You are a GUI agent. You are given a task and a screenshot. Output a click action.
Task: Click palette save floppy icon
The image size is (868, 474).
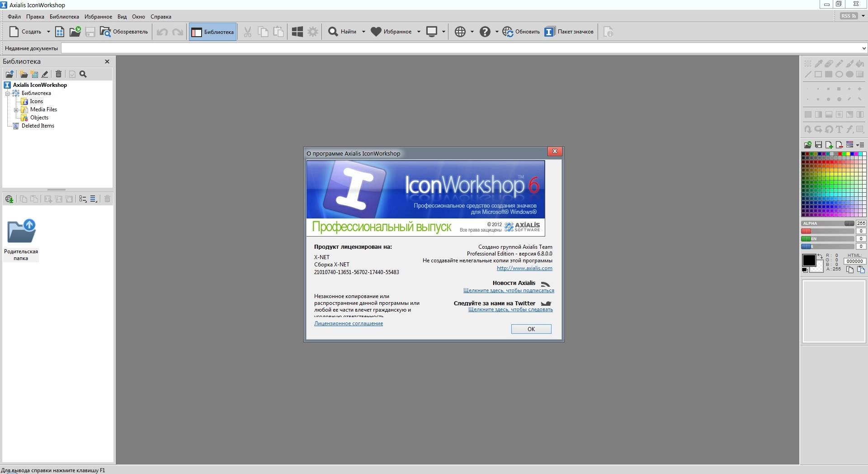tap(818, 145)
